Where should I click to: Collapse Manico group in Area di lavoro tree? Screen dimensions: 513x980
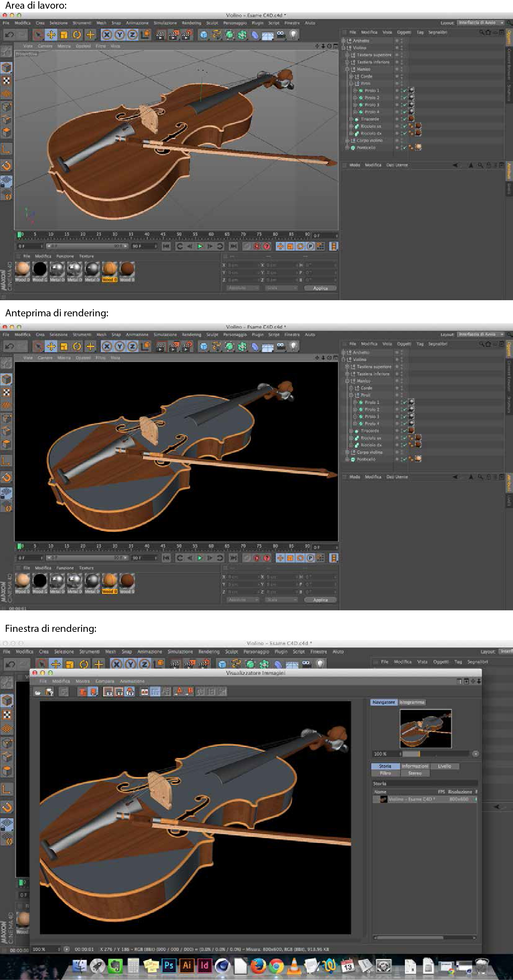(348, 69)
